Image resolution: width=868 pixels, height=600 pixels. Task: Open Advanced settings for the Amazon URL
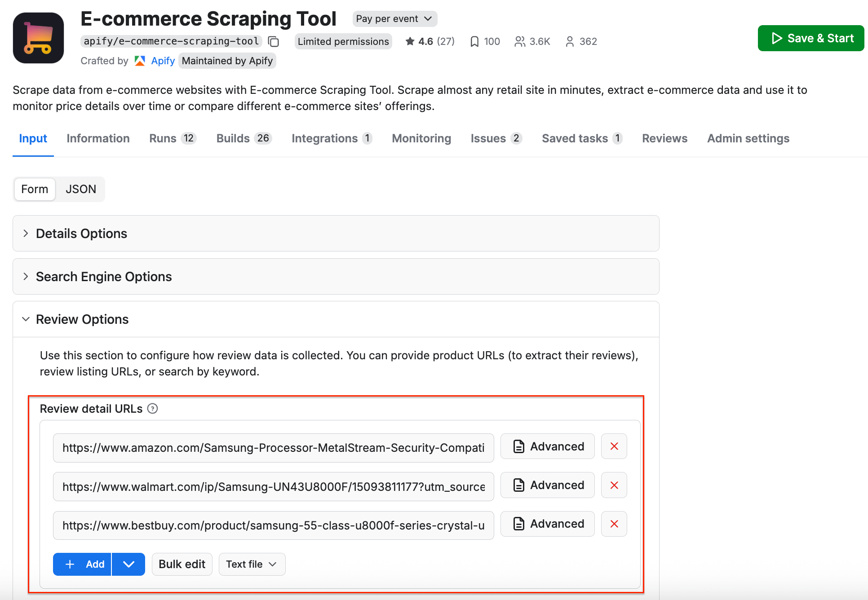point(547,446)
